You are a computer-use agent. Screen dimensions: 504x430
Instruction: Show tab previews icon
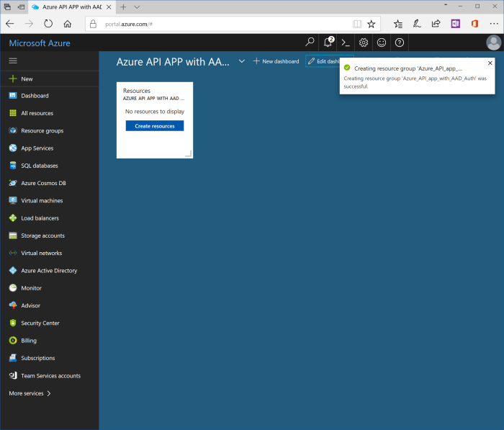point(7,6)
